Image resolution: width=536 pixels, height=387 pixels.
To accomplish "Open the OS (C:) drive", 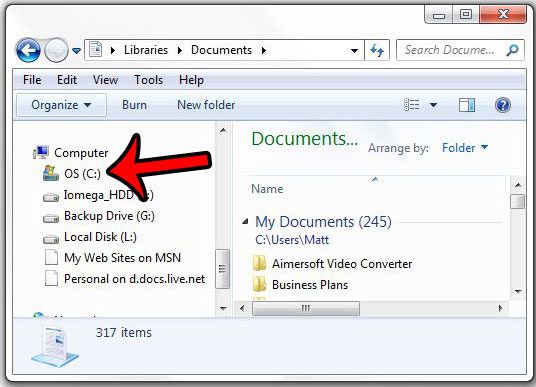I will pyautogui.click(x=82, y=174).
